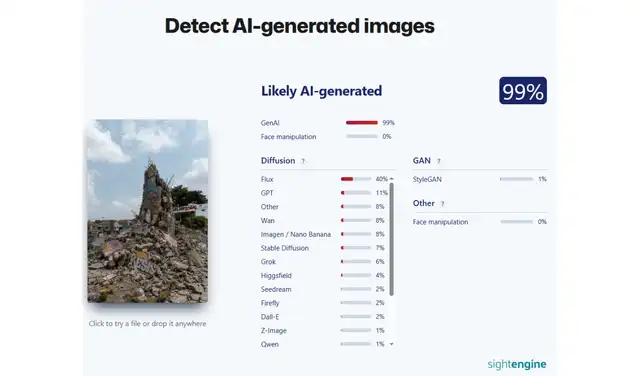Click the 'Stable Diffusion' row label
The height and width of the screenshot is (376, 640).
coord(285,248)
